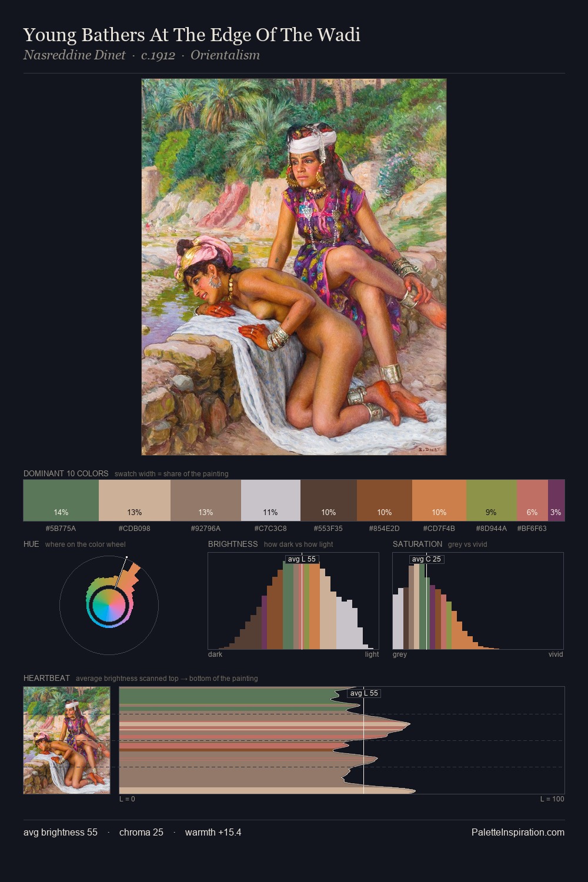
Task: Click the saturation histogram chart
Action: coord(478,601)
